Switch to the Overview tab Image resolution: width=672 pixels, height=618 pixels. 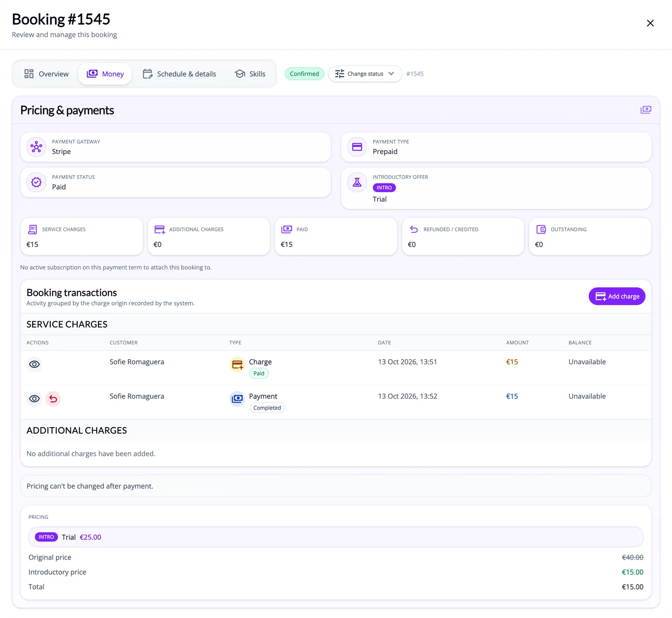point(46,74)
